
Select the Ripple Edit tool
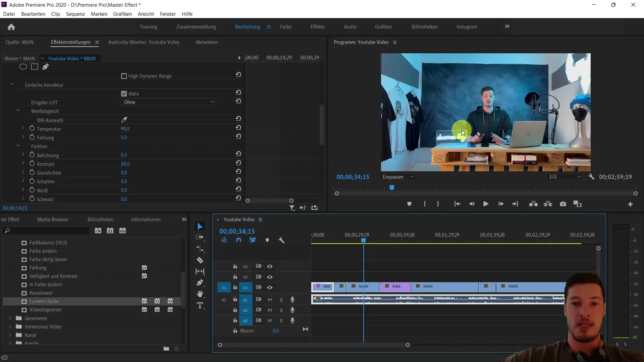[x=200, y=249]
